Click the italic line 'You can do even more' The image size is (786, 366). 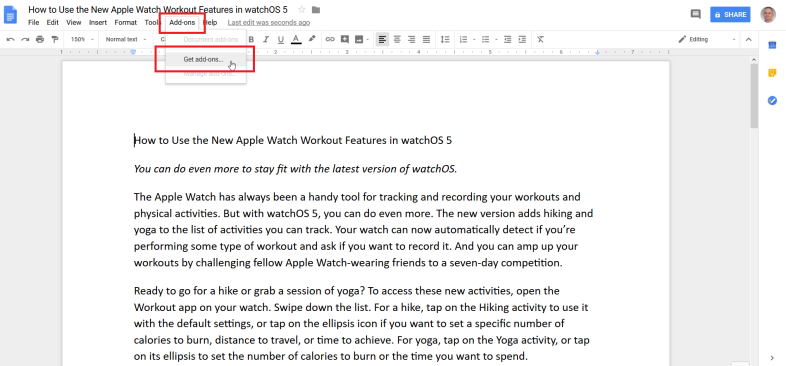(x=295, y=169)
